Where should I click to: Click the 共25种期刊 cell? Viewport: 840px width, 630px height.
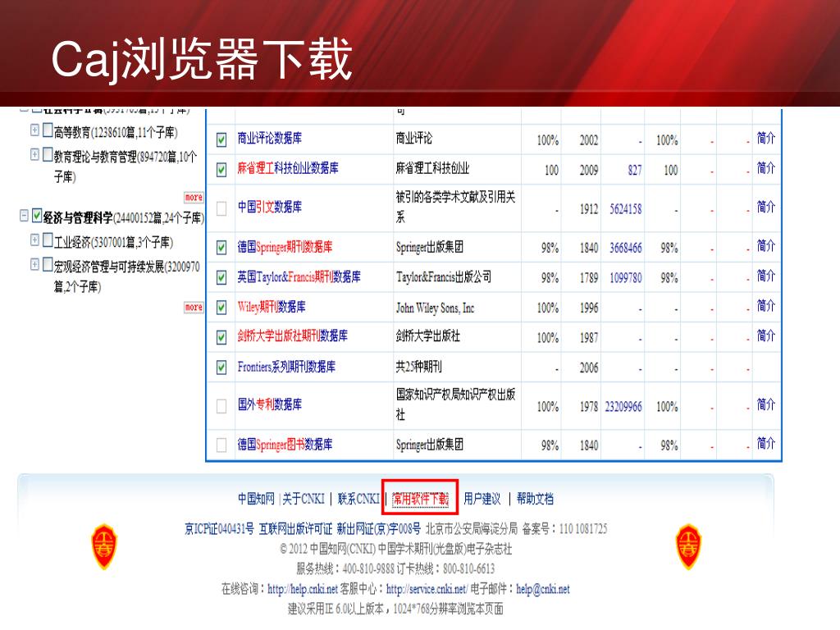pos(419,367)
